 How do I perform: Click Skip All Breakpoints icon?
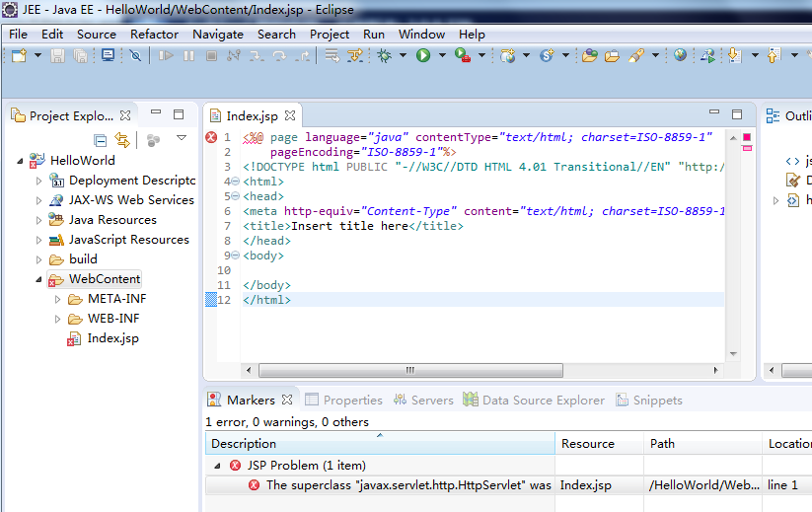(x=135, y=56)
